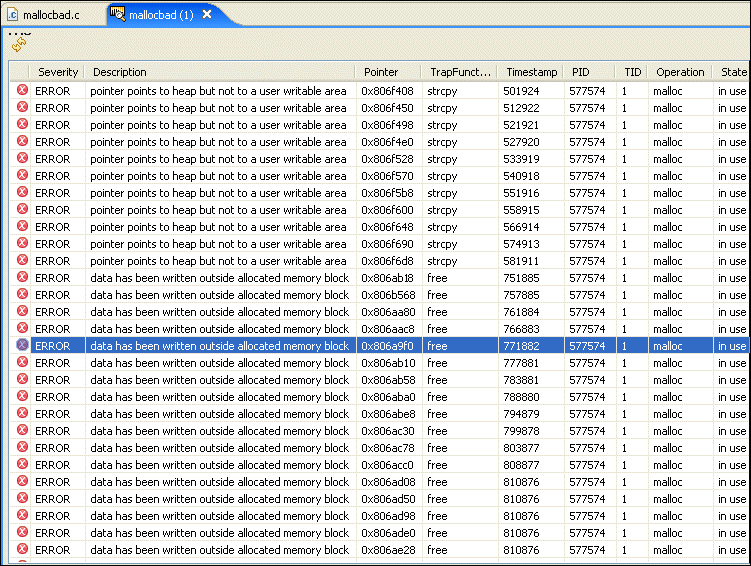Close the mallocbad (1) tab
The width and height of the screenshot is (751, 566).
tap(207, 15)
